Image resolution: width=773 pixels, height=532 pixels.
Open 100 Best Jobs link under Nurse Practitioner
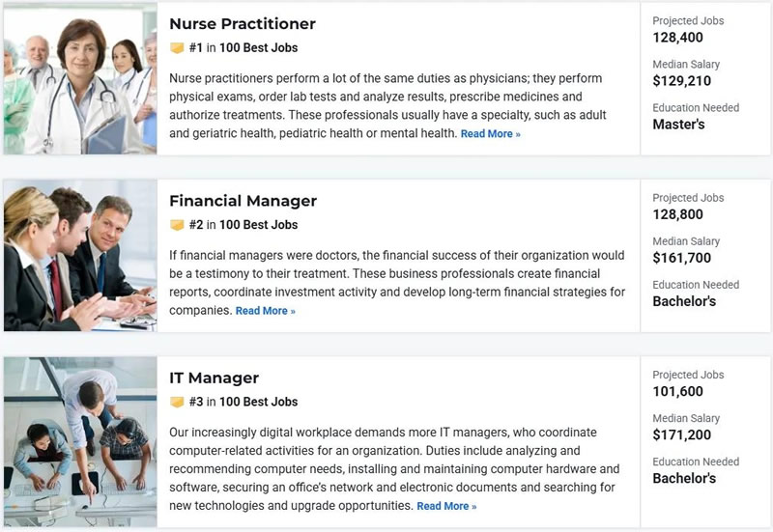click(258, 47)
